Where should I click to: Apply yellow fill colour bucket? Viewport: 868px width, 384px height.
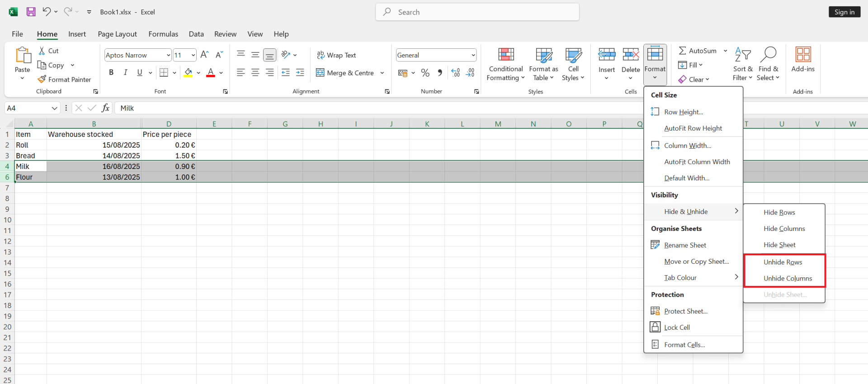point(188,72)
